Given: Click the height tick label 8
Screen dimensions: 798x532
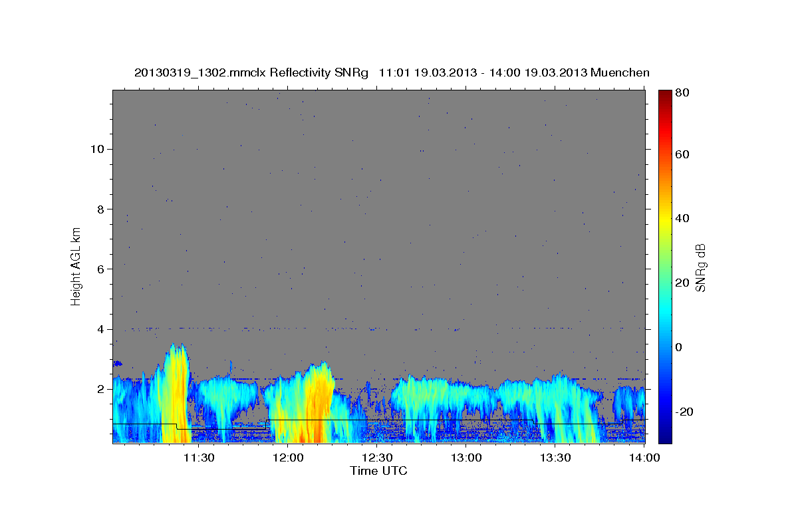Looking at the screenshot, I should click(100, 209).
